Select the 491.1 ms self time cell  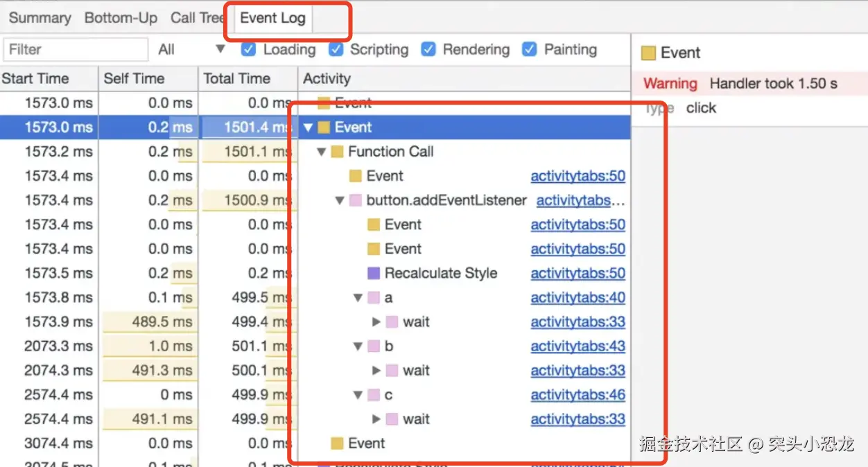(x=148, y=419)
